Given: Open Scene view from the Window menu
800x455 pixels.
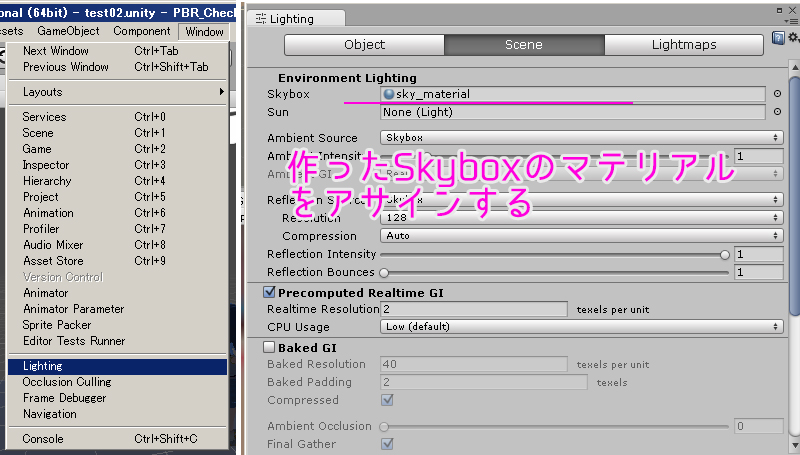Looking at the screenshot, I should pos(117,133).
